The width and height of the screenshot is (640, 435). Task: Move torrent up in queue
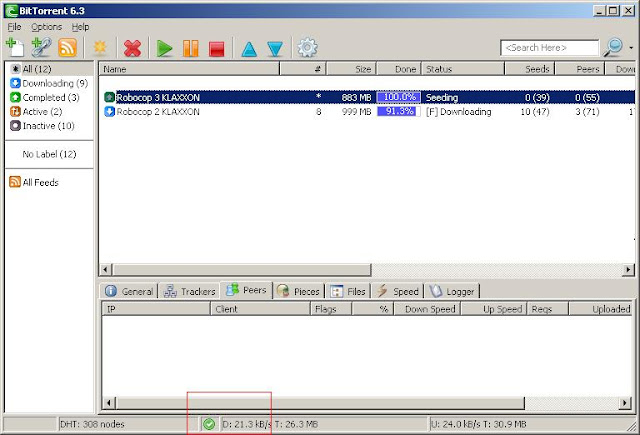(249, 49)
